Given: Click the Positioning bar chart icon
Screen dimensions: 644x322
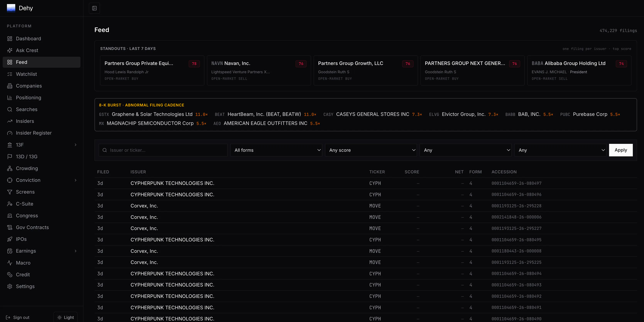Looking at the screenshot, I should (10, 98).
